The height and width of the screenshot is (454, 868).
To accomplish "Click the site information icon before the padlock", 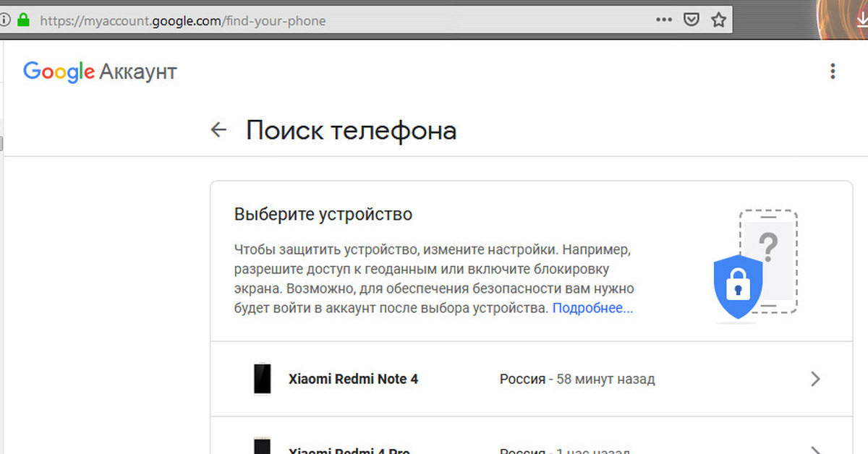I will [x=5, y=20].
